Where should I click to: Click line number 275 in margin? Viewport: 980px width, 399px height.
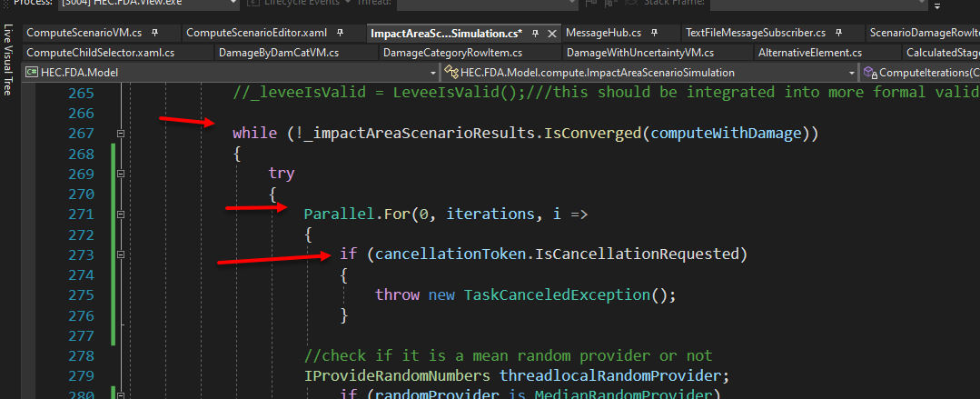(x=81, y=295)
